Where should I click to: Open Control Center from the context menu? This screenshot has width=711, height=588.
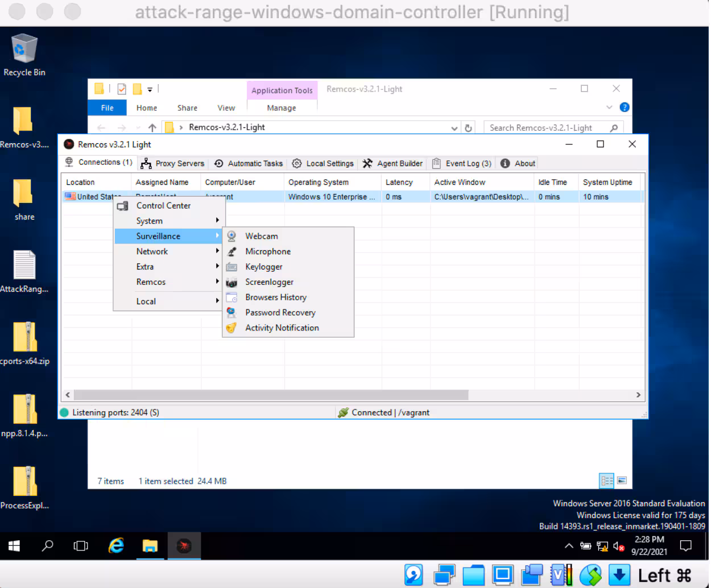163,206
